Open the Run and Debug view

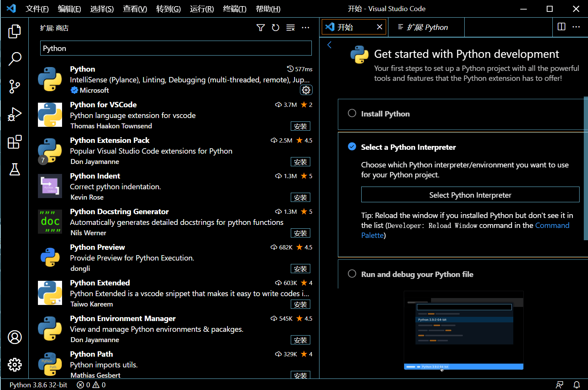[15, 114]
